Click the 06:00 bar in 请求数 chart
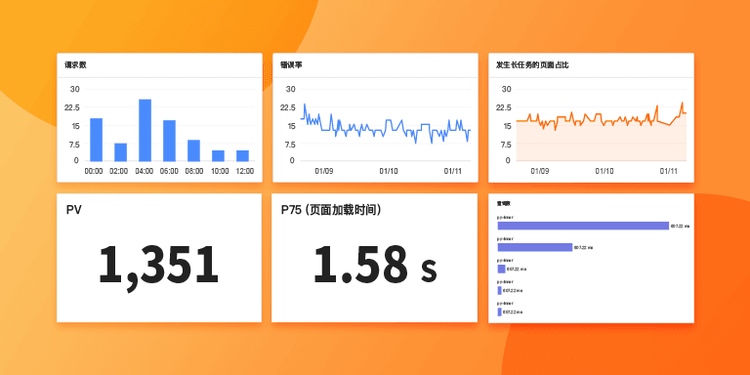This screenshot has width=750, height=375. coord(169,141)
